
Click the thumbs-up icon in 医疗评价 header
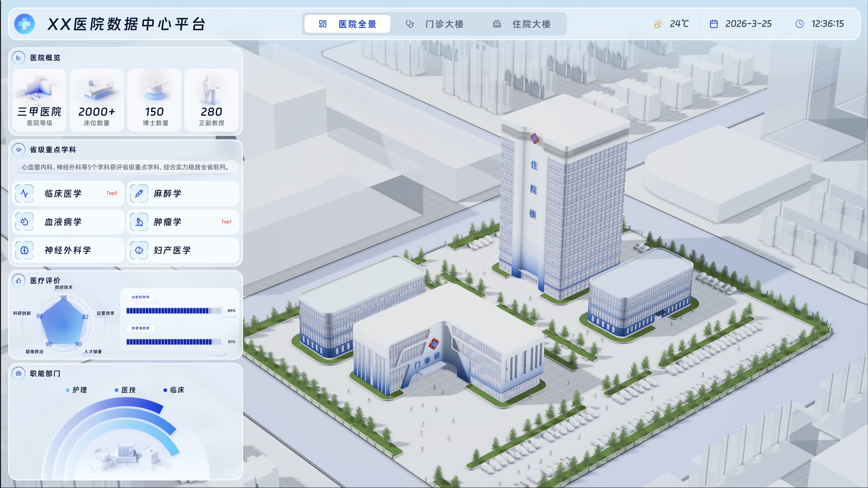(x=19, y=280)
